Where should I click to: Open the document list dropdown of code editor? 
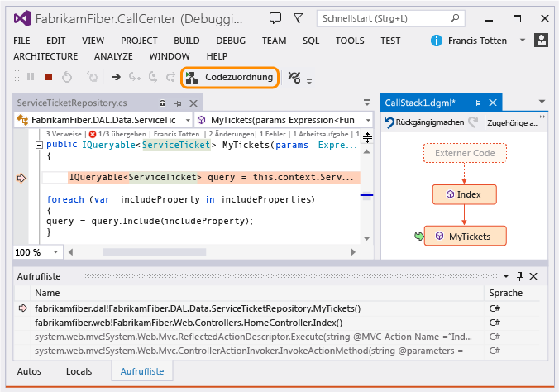[x=367, y=103]
